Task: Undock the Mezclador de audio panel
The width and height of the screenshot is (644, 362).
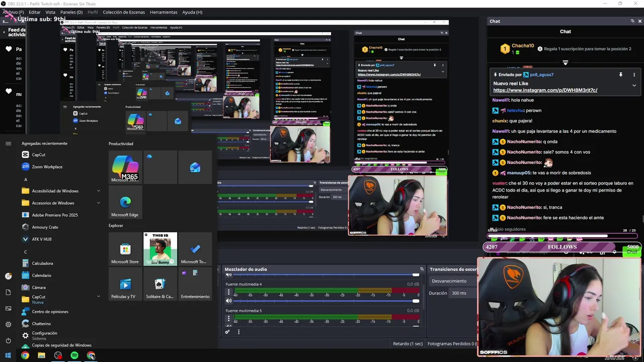Action: (x=422, y=269)
